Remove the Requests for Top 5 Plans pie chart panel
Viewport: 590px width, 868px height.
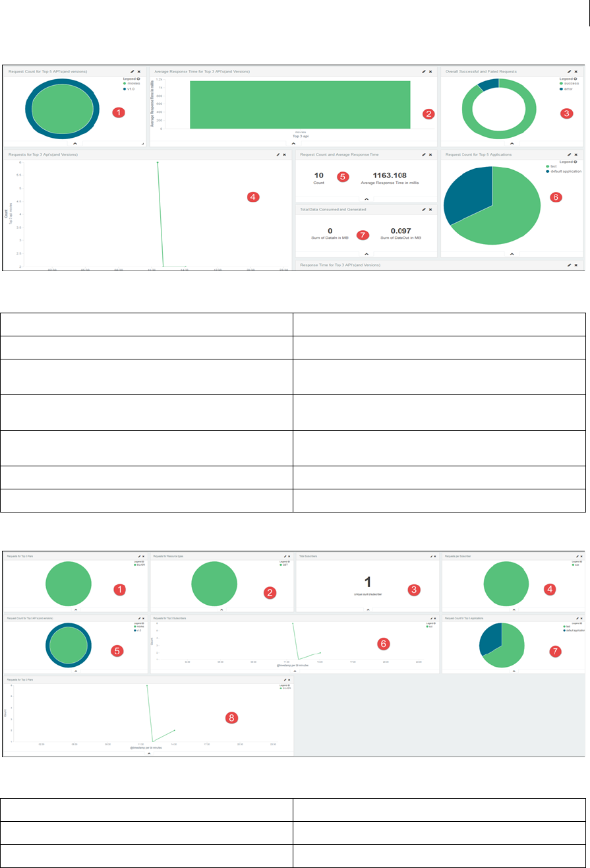(144, 557)
